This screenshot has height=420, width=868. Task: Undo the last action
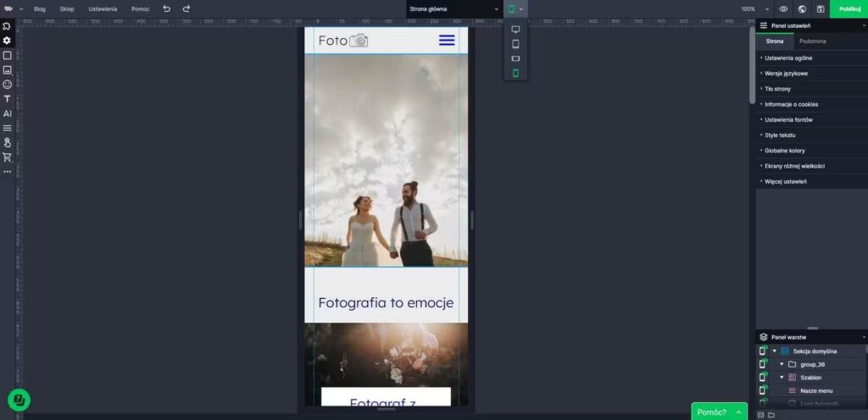(167, 8)
